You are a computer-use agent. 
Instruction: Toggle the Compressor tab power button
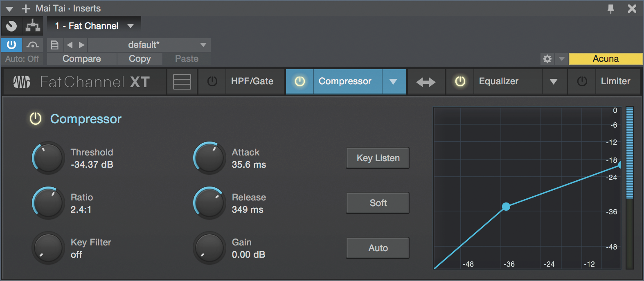(300, 81)
